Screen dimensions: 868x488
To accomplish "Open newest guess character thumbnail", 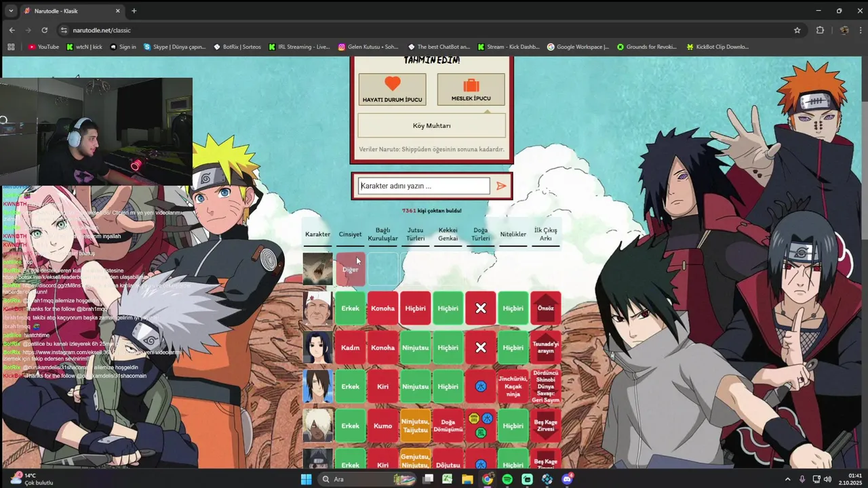I will tap(317, 269).
